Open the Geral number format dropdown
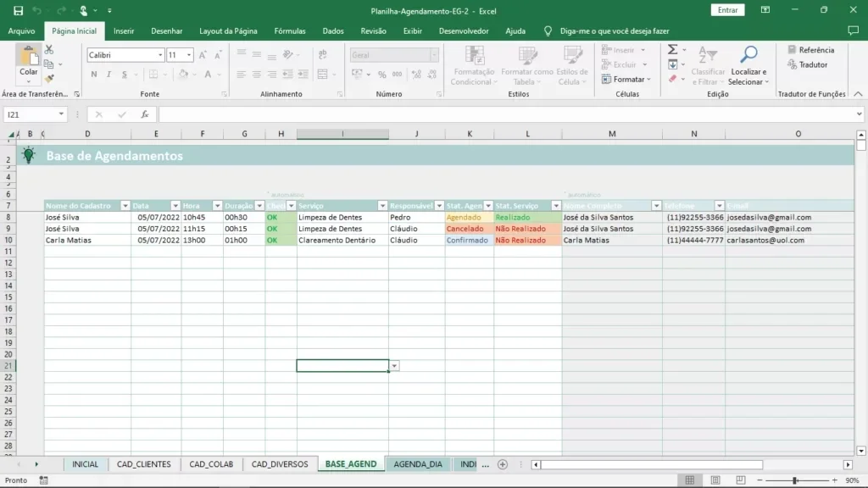868x488 pixels. click(434, 55)
